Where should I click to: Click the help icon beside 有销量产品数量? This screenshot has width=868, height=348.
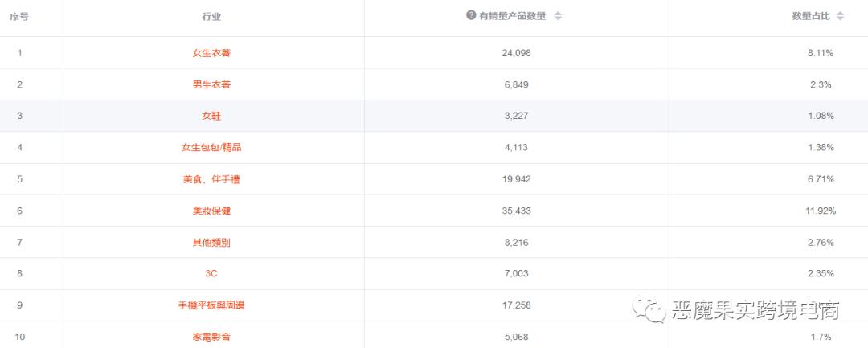coord(471,15)
